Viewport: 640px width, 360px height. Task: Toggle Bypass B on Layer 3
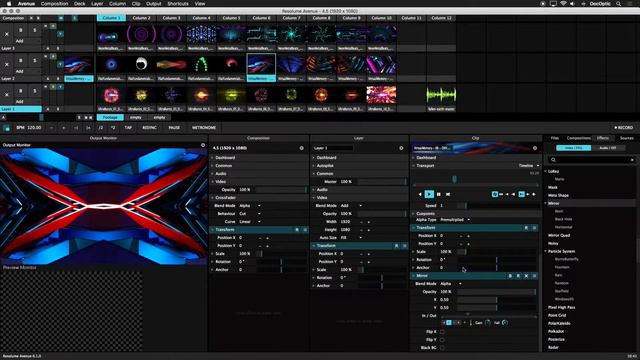pos(21,30)
